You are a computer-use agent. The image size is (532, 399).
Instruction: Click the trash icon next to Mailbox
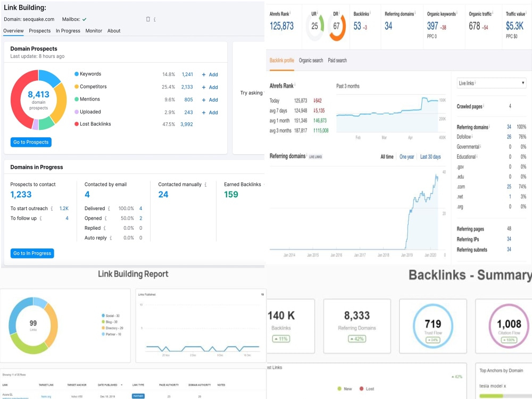click(x=148, y=19)
